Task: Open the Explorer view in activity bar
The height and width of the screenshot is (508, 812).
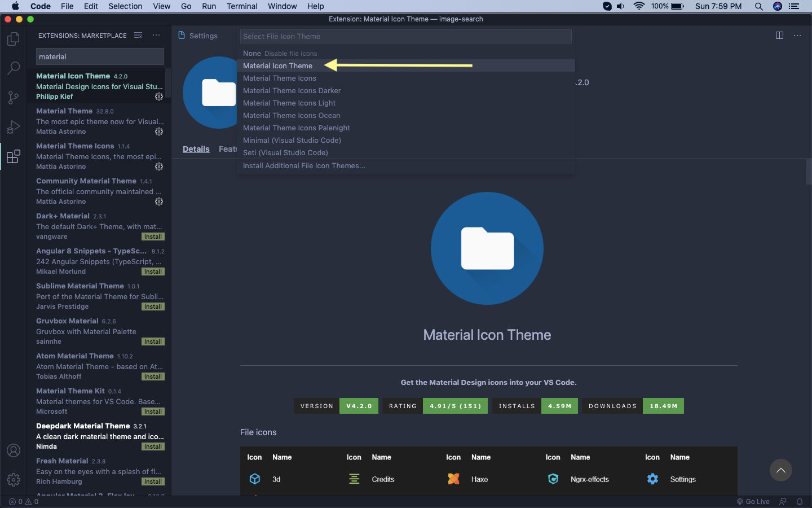Action: (x=14, y=39)
